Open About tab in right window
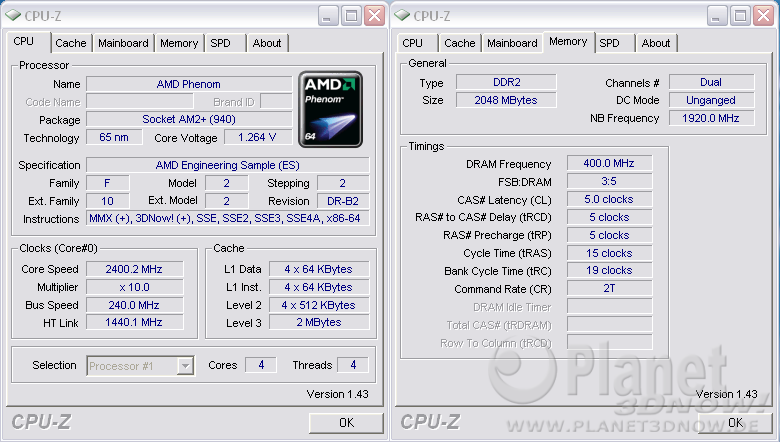The height and width of the screenshot is (442, 780). coord(656,43)
